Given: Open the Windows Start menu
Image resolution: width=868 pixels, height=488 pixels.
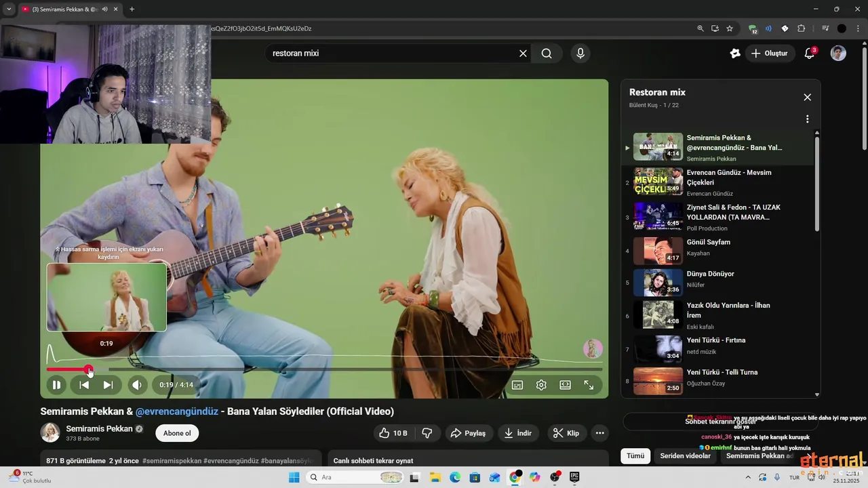Looking at the screenshot, I should [294, 477].
